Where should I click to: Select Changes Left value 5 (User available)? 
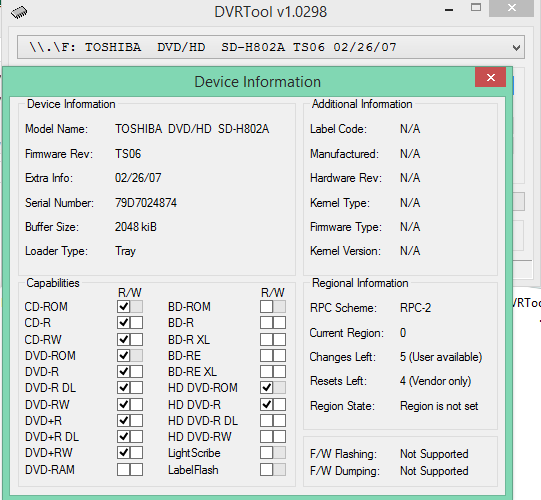click(x=441, y=357)
